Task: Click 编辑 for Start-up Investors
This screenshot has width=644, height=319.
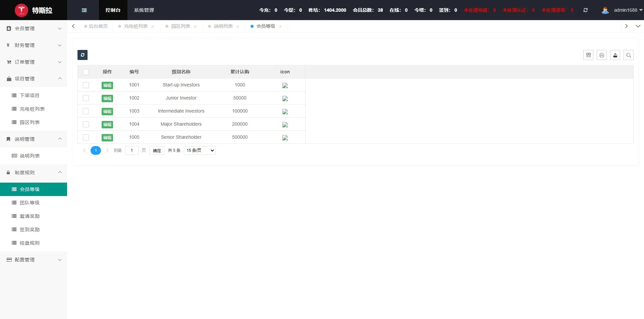Action: tap(107, 85)
